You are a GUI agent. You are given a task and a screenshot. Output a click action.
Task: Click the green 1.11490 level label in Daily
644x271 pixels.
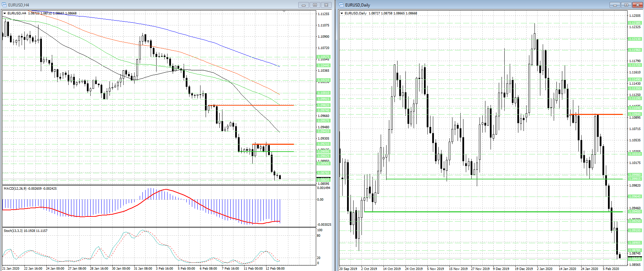tap(635, 80)
